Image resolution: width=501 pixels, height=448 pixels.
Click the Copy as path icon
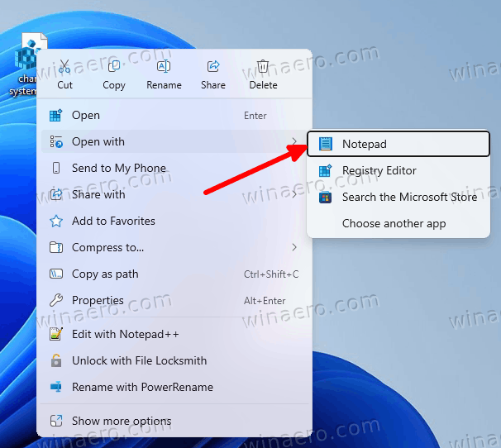(x=56, y=274)
